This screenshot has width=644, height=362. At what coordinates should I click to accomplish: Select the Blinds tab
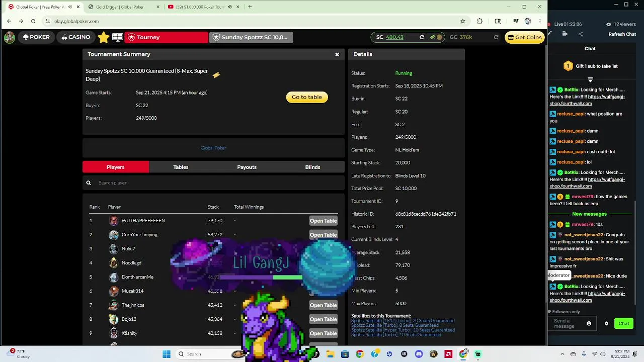[x=312, y=167]
